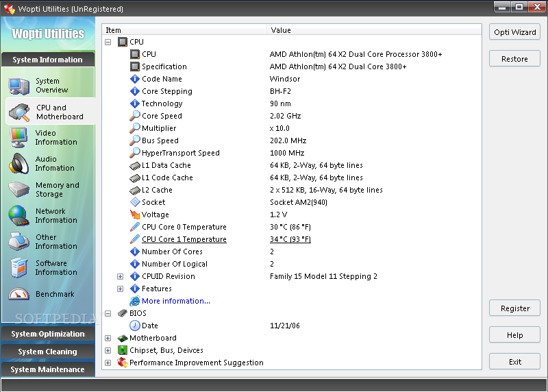Click the value "Windsor"
This screenshot has height=392, width=548.
pos(285,79)
